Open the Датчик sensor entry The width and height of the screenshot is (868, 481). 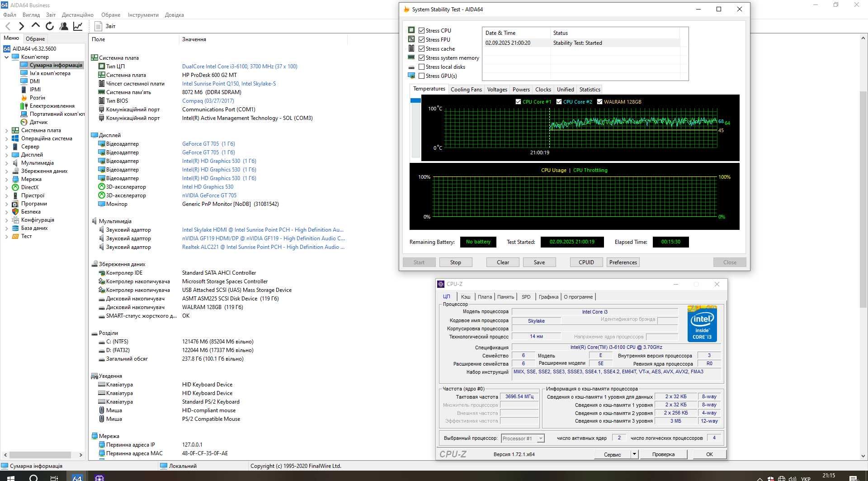click(x=38, y=122)
